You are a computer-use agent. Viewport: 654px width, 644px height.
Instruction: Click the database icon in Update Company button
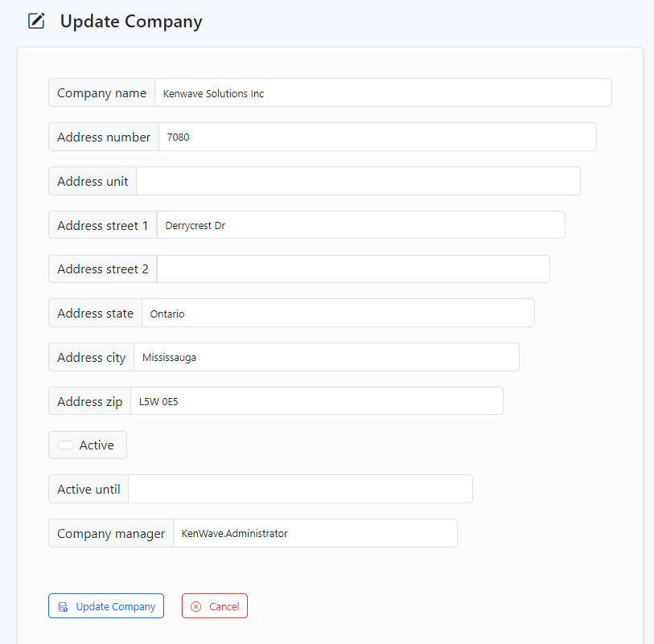coord(64,607)
